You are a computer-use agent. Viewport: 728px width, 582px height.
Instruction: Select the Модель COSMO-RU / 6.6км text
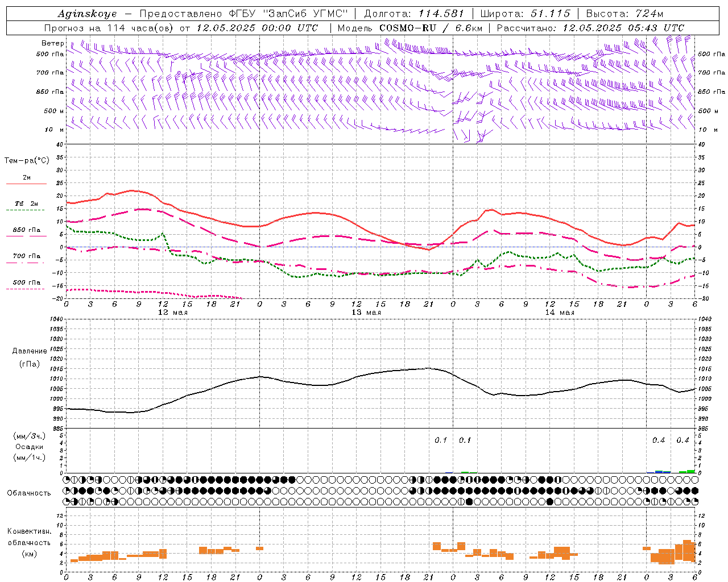pos(409,28)
